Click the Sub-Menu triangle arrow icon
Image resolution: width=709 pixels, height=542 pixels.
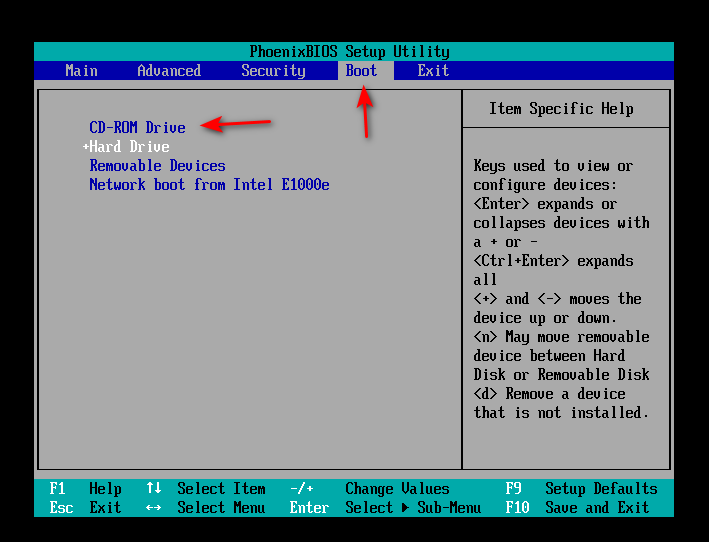coord(405,507)
